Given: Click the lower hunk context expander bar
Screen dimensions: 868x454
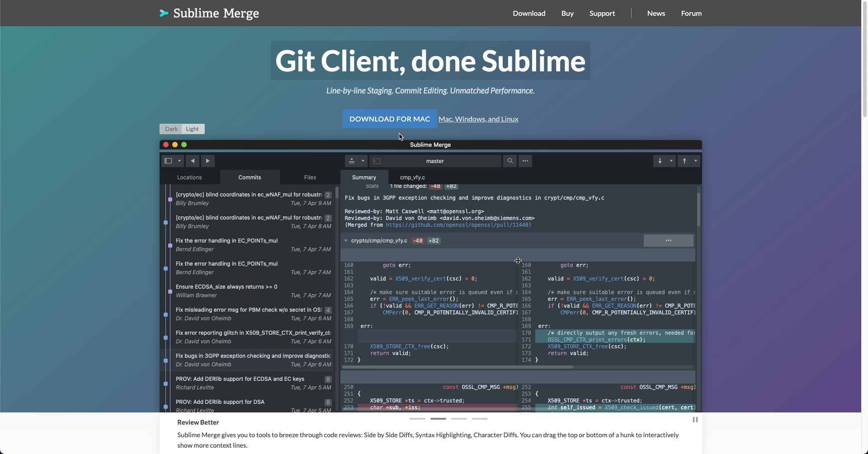Looking at the screenshot, I should click(518, 377).
